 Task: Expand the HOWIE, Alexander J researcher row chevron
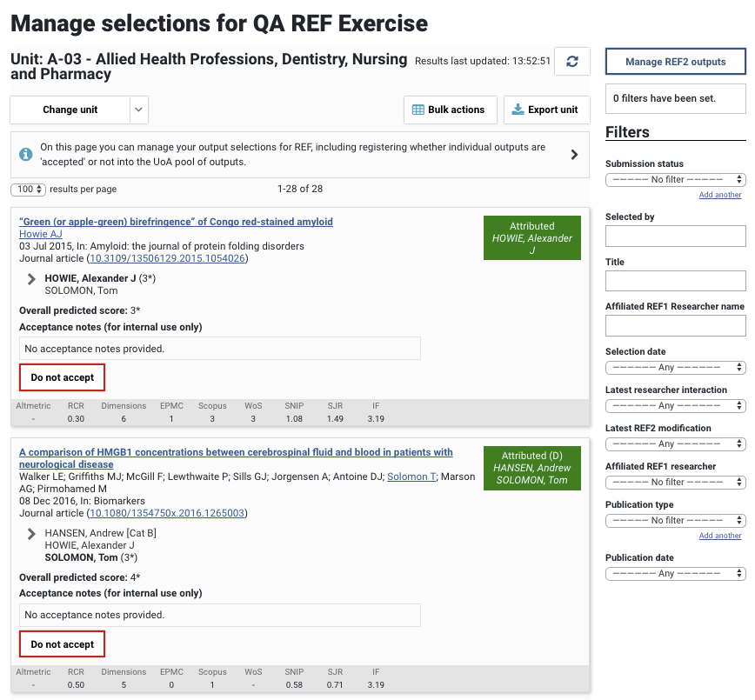tap(32, 279)
